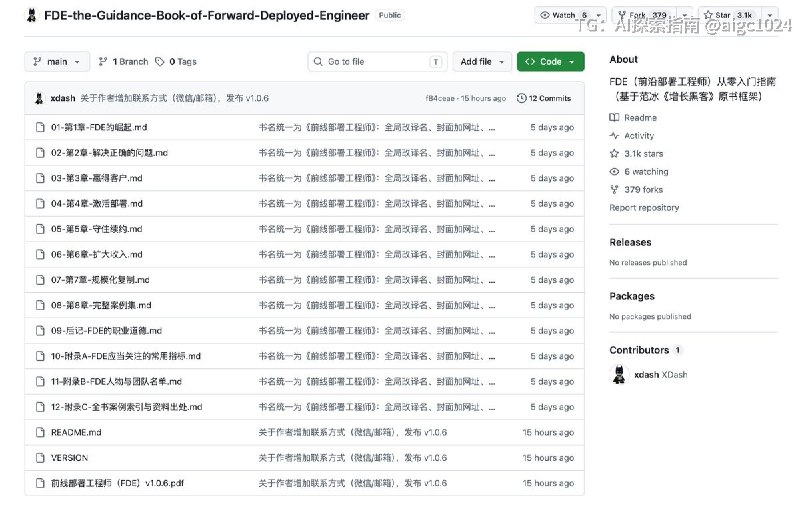Open file 12-附录C-全书案例索引与资料出处.md
The image size is (800, 505).
(127, 407)
